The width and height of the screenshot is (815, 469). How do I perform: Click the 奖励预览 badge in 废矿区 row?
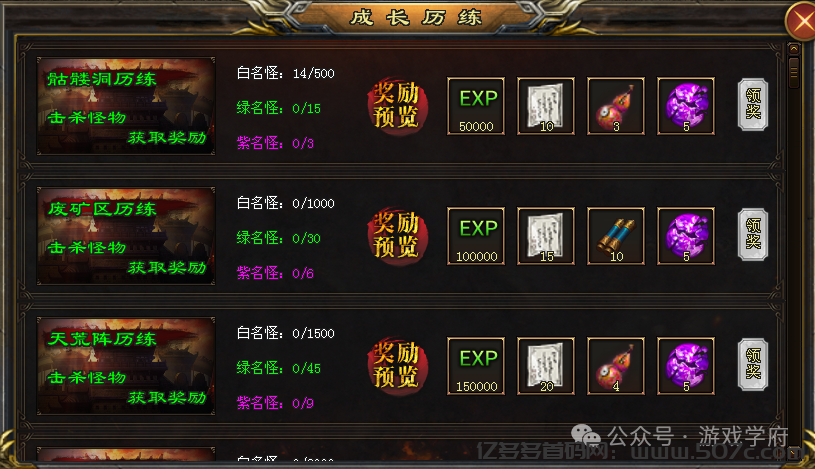pos(397,236)
